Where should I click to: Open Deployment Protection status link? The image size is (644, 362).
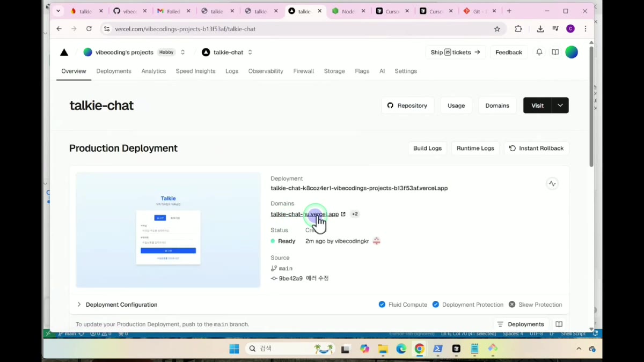(468, 305)
